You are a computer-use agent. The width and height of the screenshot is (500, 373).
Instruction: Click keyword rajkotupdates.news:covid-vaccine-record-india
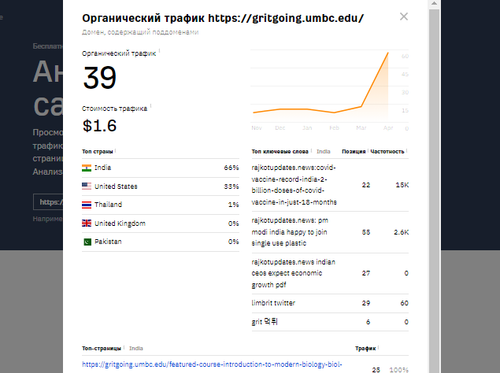coord(294,185)
